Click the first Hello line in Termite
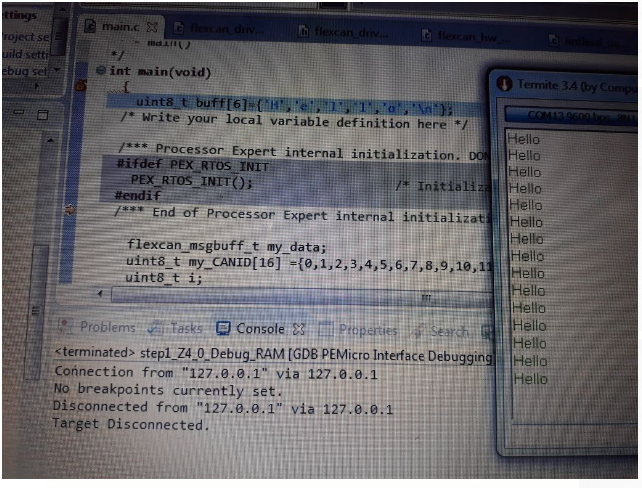642x488 pixels. pyautogui.click(x=524, y=139)
